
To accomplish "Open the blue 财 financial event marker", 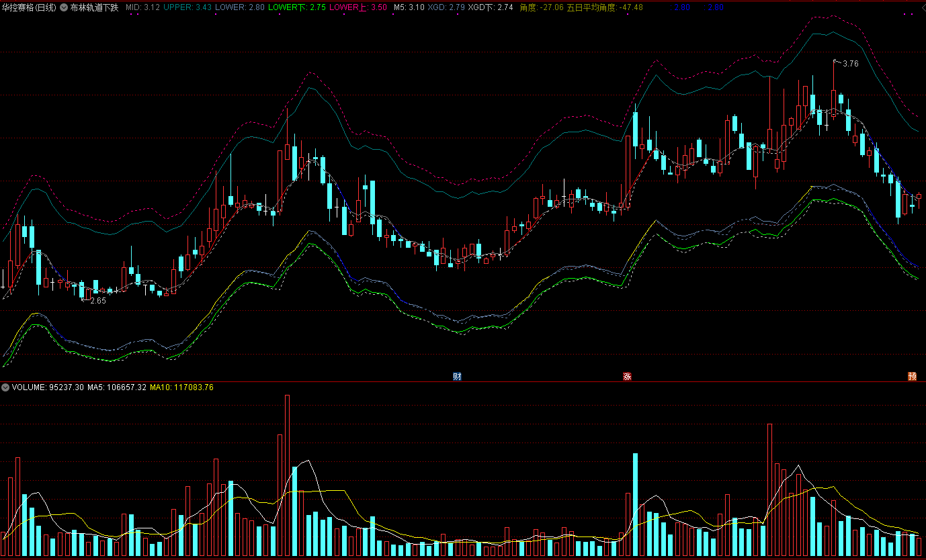I will coord(457,376).
